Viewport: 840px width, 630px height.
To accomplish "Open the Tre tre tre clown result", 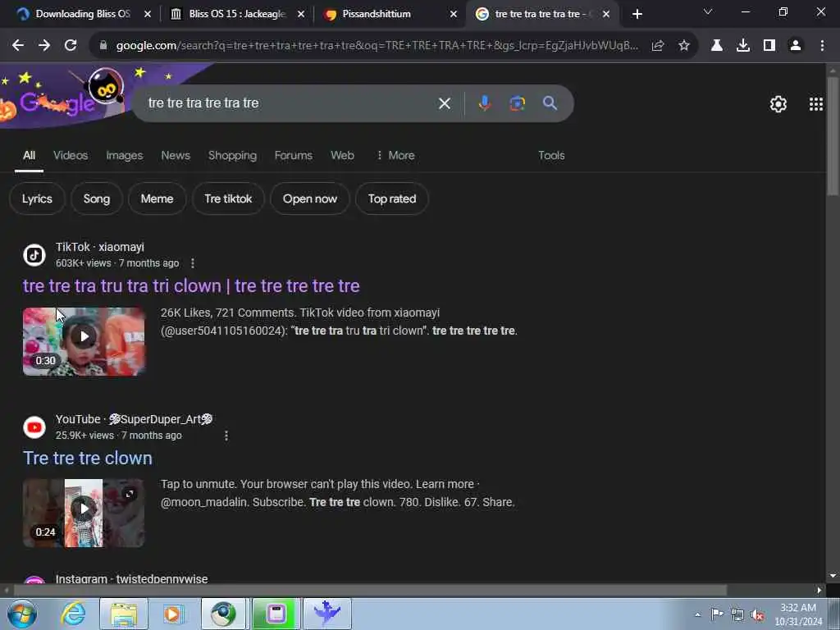I will (88, 458).
